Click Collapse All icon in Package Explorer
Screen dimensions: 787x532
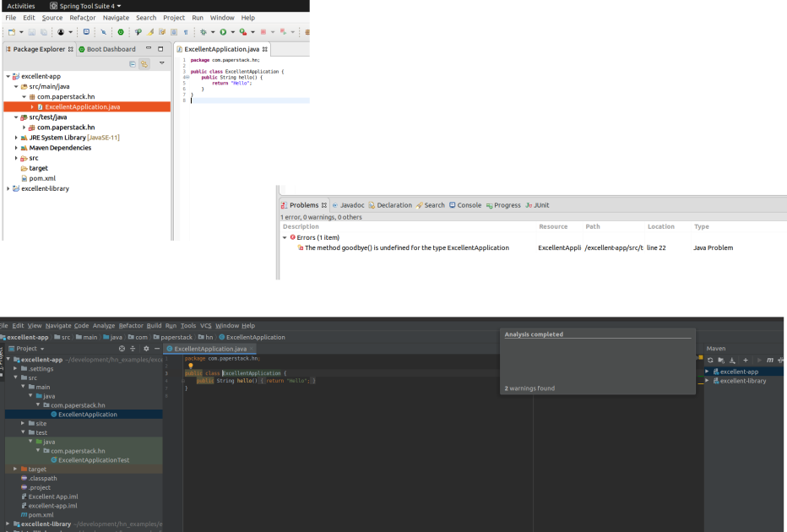tap(133, 63)
